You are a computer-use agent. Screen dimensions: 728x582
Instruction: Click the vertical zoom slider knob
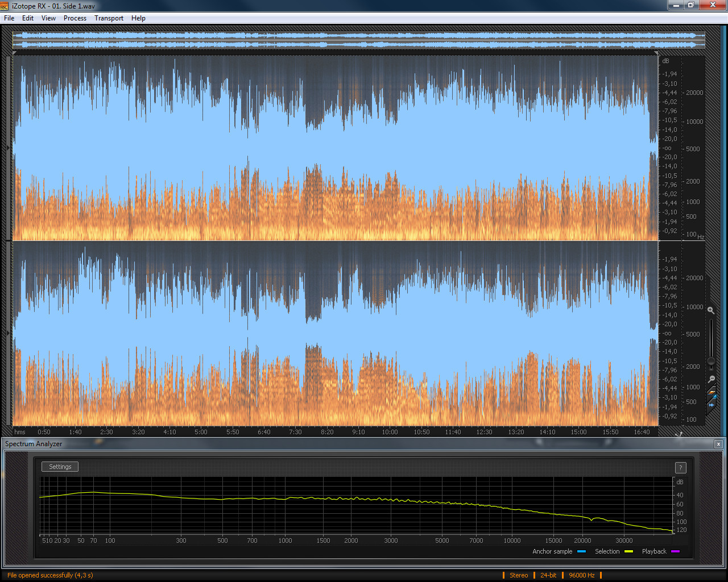[711, 361]
